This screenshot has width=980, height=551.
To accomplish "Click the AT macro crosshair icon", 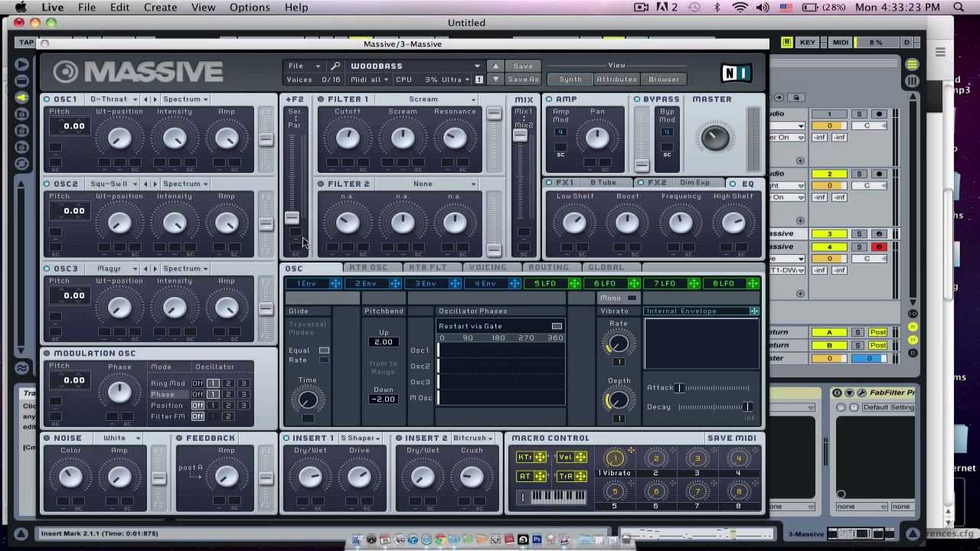I will tap(541, 476).
